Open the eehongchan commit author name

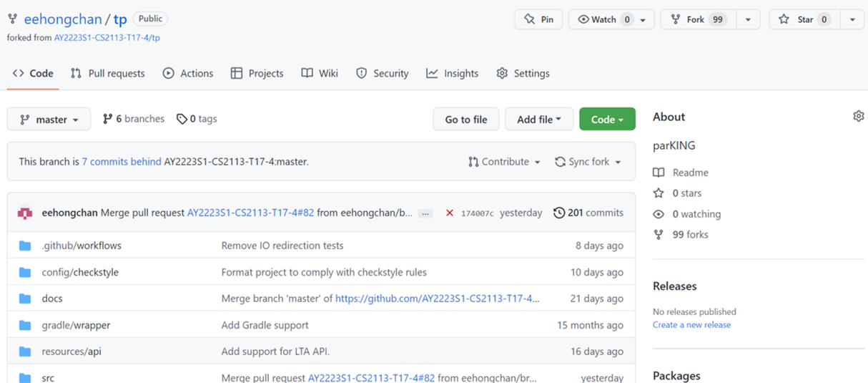coord(70,213)
